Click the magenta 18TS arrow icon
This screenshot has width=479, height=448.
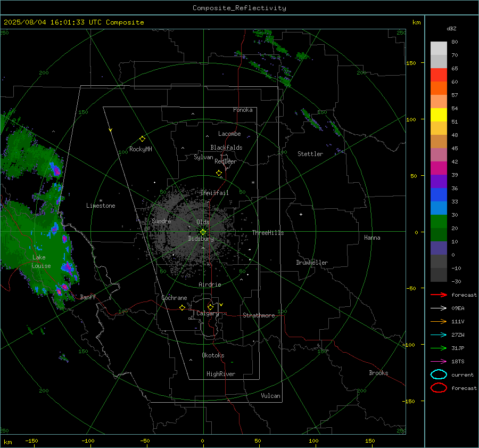439,362
